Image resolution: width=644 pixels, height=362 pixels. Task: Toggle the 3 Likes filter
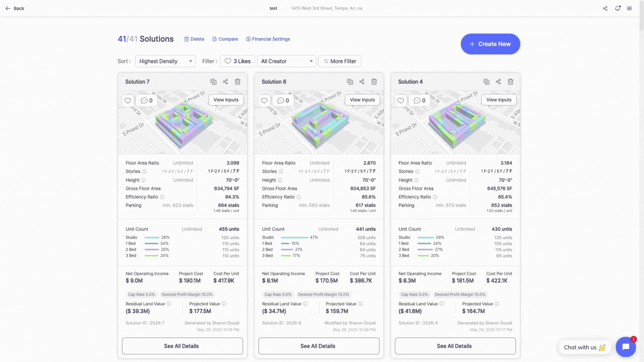click(237, 61)
